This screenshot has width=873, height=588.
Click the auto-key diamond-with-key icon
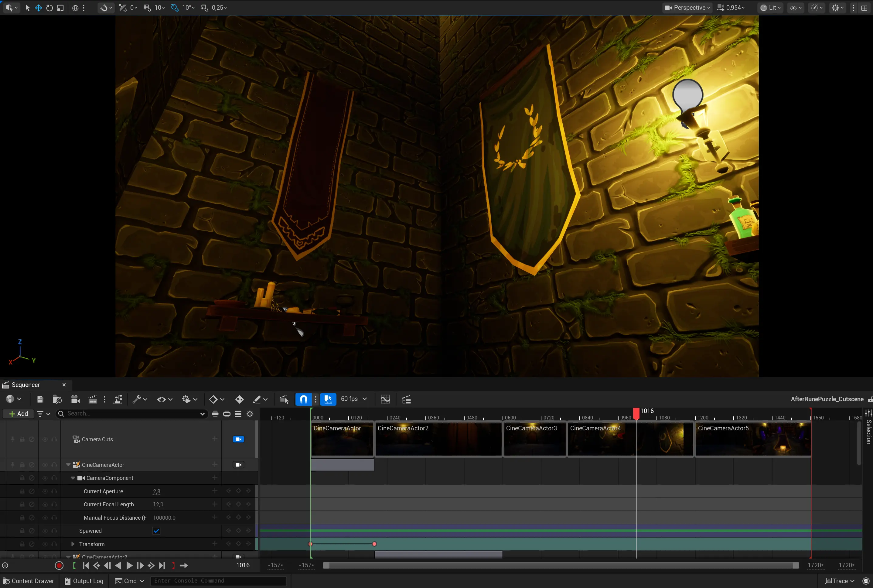pyautogui.click(x=239, y=399)
